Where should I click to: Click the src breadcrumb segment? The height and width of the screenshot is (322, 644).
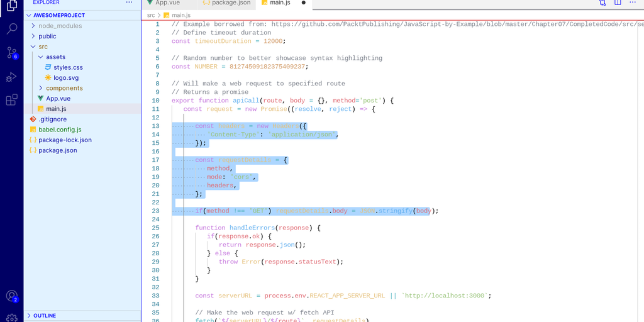(151, 15)
